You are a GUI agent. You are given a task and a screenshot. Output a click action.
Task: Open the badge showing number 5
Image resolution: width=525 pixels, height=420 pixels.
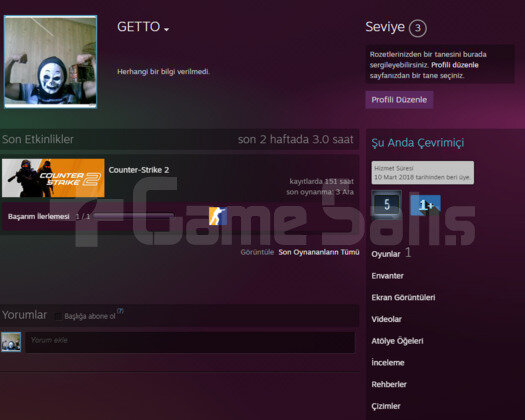(386, 204)
